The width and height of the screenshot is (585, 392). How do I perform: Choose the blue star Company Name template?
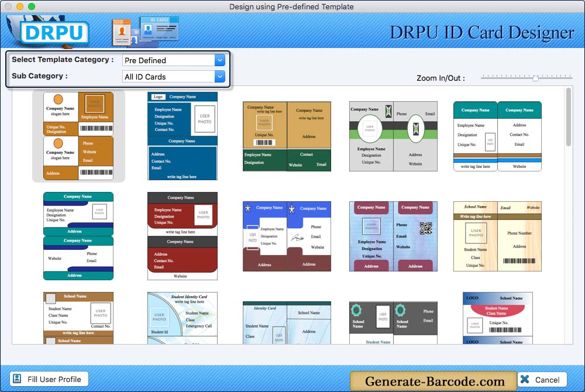point(287,236)
